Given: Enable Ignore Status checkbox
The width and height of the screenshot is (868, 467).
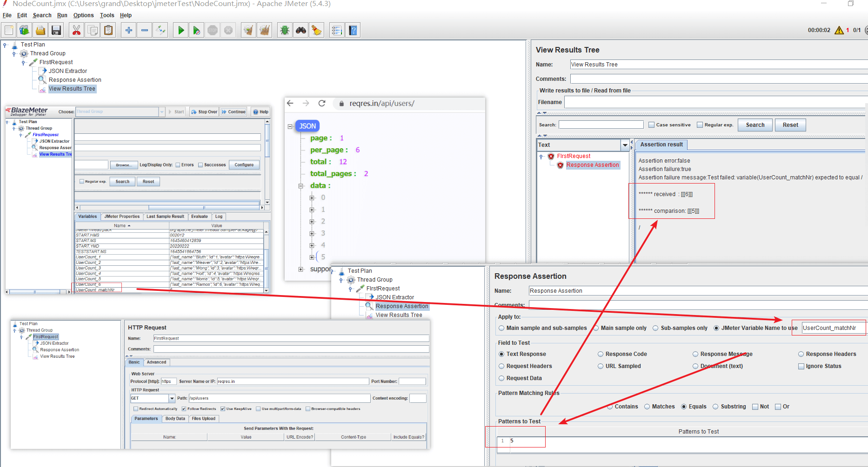Looking at the screenshot, I should pyautogui.click(x=801, y=366).
